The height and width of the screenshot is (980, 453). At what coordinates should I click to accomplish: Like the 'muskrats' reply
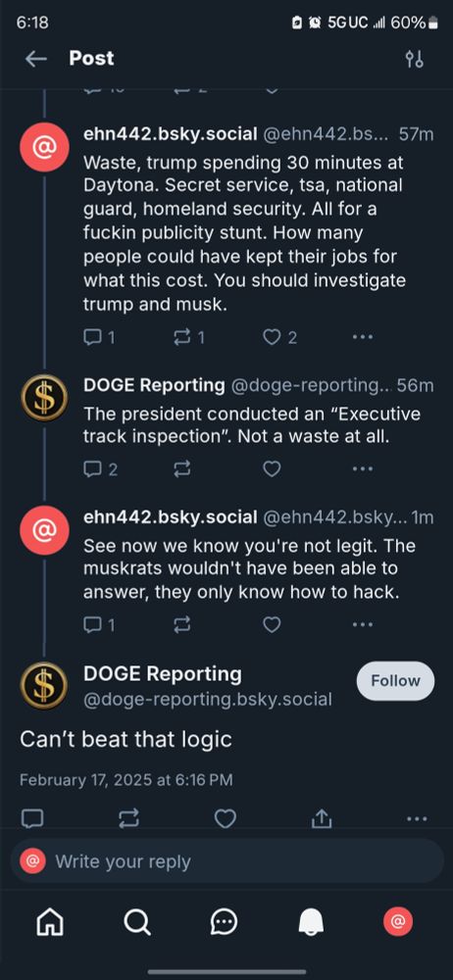pyautogui.click(x=272, y=624)
